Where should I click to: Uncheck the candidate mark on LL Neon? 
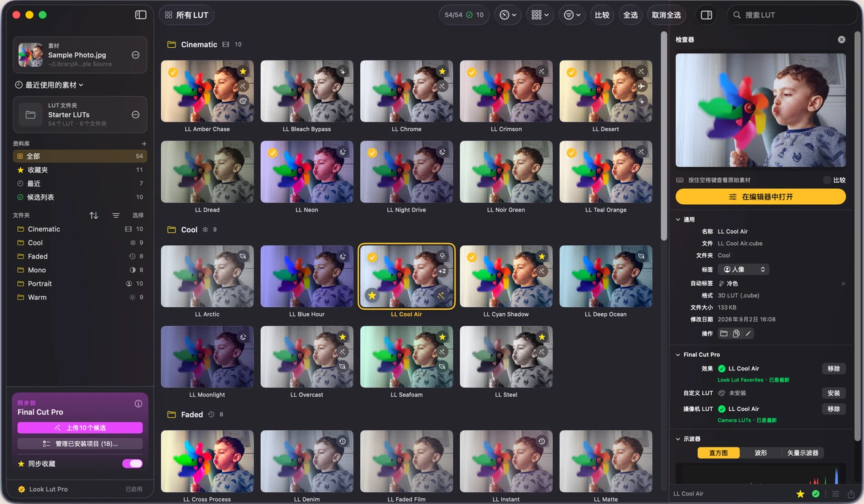pyautogui.click(x=272, y=153)
